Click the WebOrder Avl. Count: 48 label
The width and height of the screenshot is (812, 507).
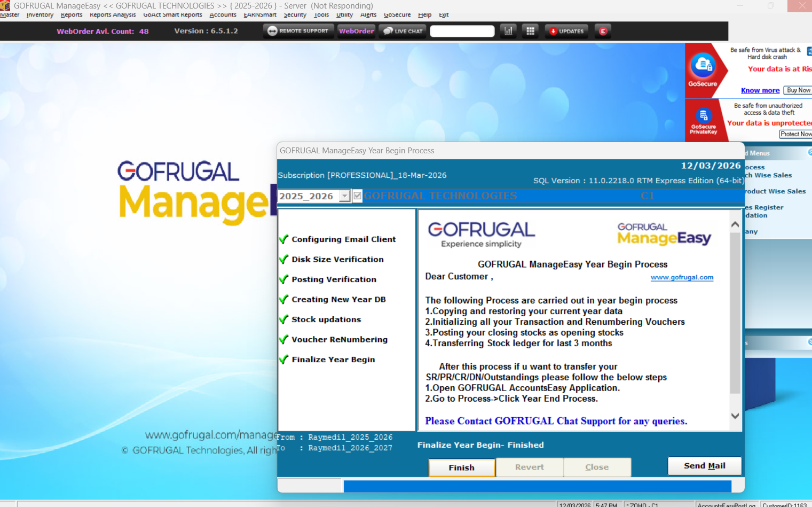click(x=103, y=32)
